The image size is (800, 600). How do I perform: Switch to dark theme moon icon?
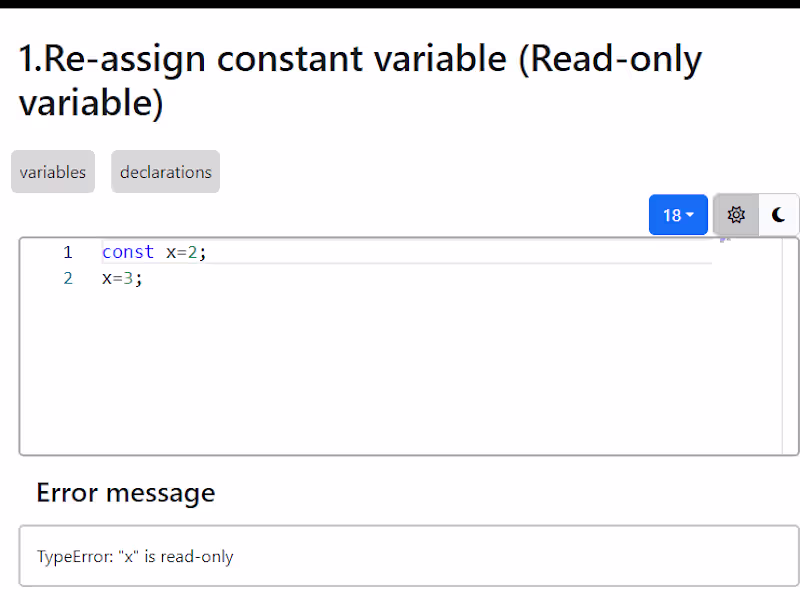(x=779, y=215)
